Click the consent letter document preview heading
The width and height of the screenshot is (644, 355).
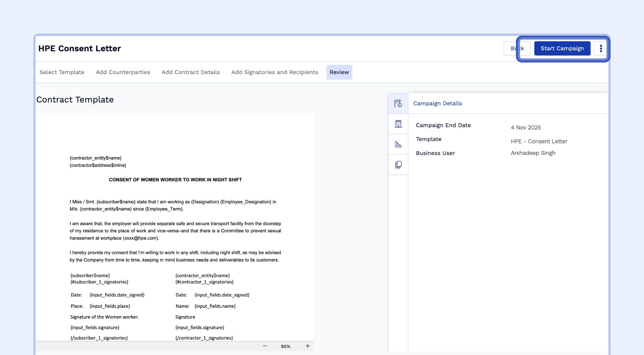pos(175,180)
